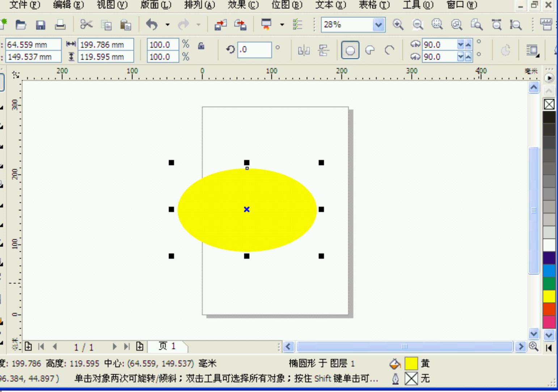Add a page before using the left plus icon
This screenshot has height=392, width=558.
point(28,346)
